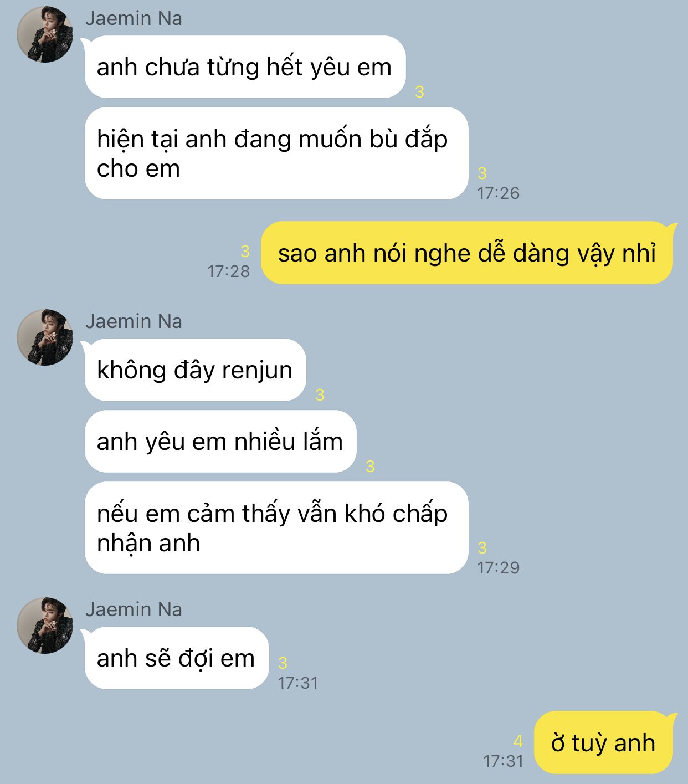688x784 pixels.
Task: Select the 'hiện tại anh đang muốn bù đắp' message
Action: pyautogui.click(x=276, y=153)
